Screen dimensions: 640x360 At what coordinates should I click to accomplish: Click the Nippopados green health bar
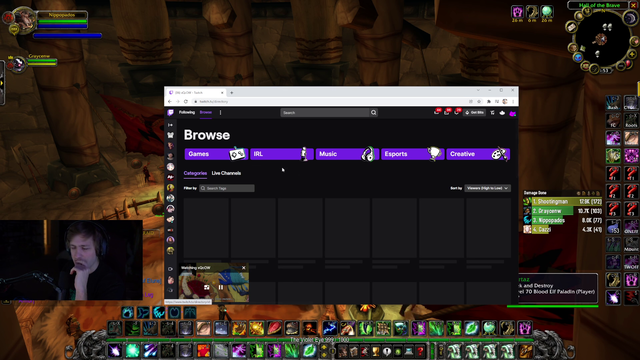pos(62,21)
